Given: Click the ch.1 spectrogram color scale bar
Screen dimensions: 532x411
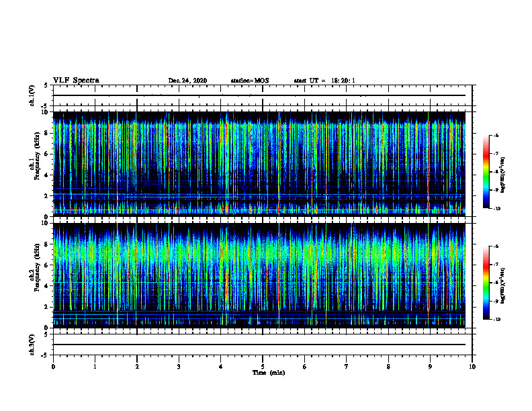Looking at the screenshot, I should click(x=486, y=172).
